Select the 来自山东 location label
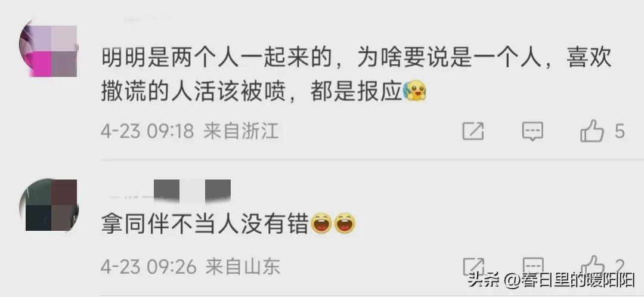The image size is (644, 297). [x=243, y=267]
